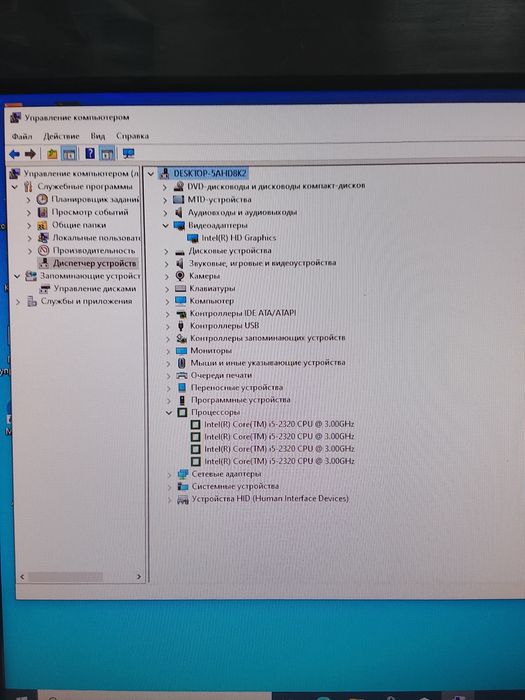Viewport: 525px width, 700px height.
Task: Select Звуковые, игровые и видеоустройства category
Action: click(262, 263)
